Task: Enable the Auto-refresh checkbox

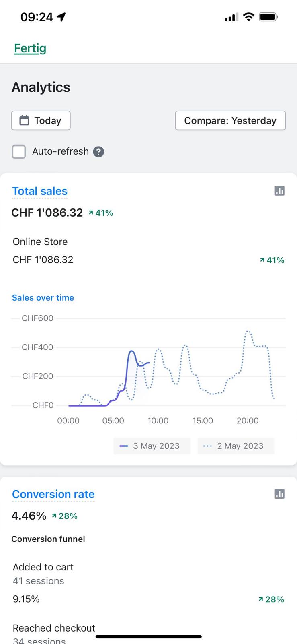Action: tap(19, 152)
